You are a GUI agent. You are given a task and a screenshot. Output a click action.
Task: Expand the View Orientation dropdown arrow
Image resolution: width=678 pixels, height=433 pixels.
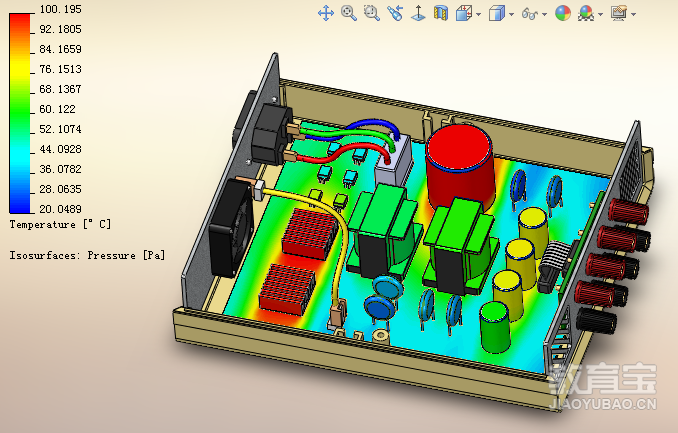click(479, 14)
